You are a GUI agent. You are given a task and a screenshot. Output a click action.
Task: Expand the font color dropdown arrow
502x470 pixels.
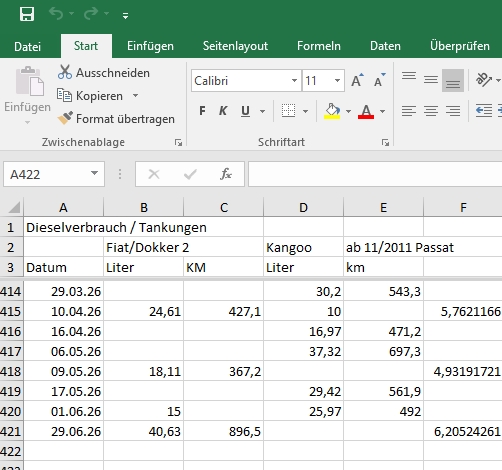click(383, 111)
